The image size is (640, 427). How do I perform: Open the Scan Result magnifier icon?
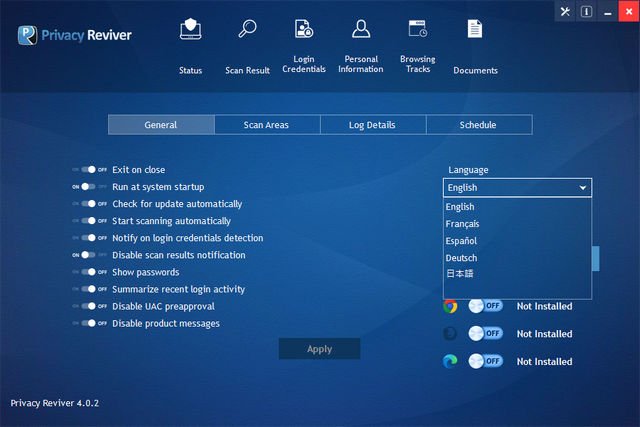(x=247, y=30)
